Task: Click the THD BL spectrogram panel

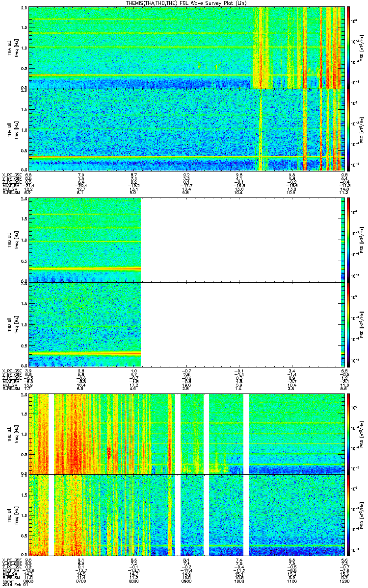Action: [x=186, y=240]
